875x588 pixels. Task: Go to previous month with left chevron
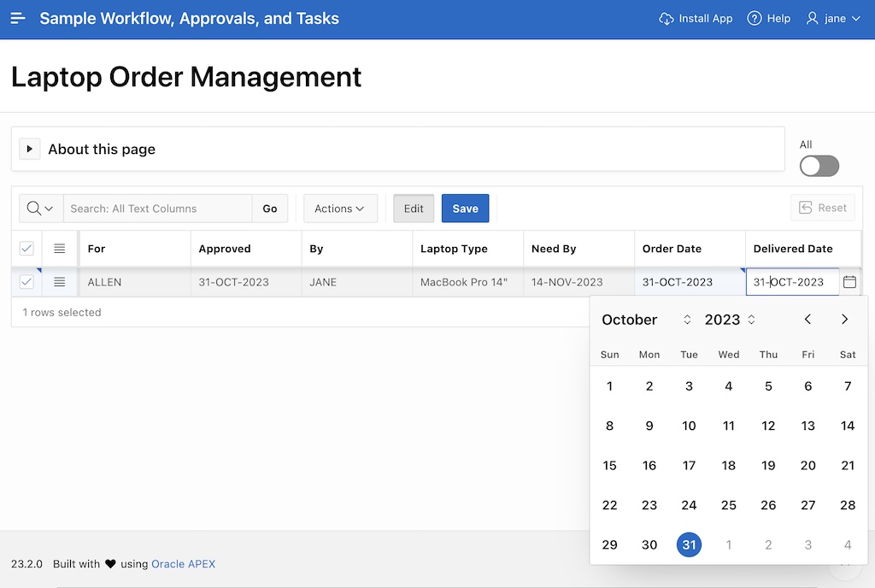807,319
